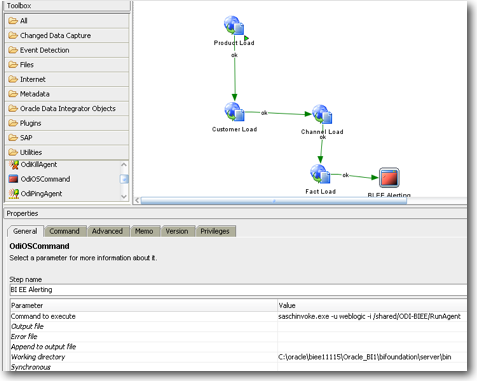This screenshot has width=477, height=381.
Task: Select the 'Working directory' parameter row
Action: pyautogui.click(x=238, y=357)
